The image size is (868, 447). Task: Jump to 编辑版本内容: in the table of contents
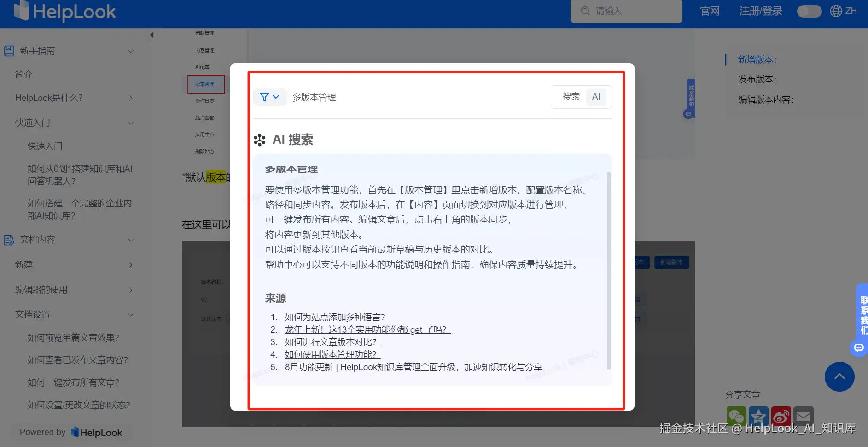(x=766, y=100)
